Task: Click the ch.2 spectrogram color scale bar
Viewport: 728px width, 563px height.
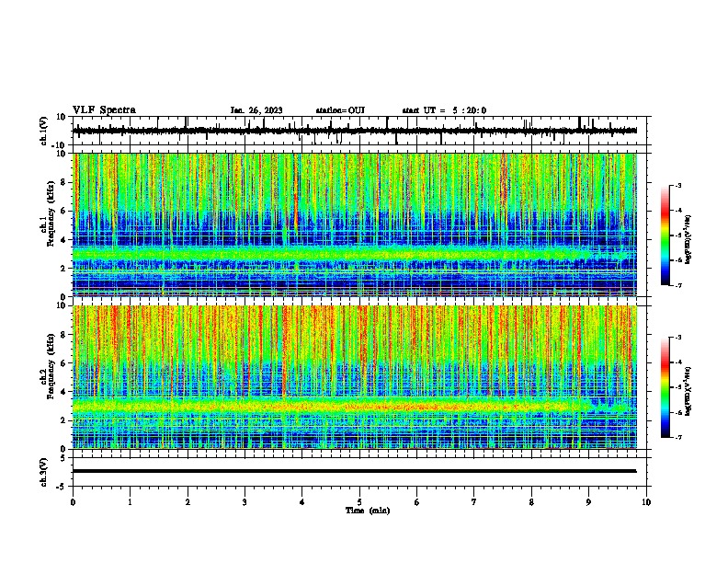Action: coord(665,387)
